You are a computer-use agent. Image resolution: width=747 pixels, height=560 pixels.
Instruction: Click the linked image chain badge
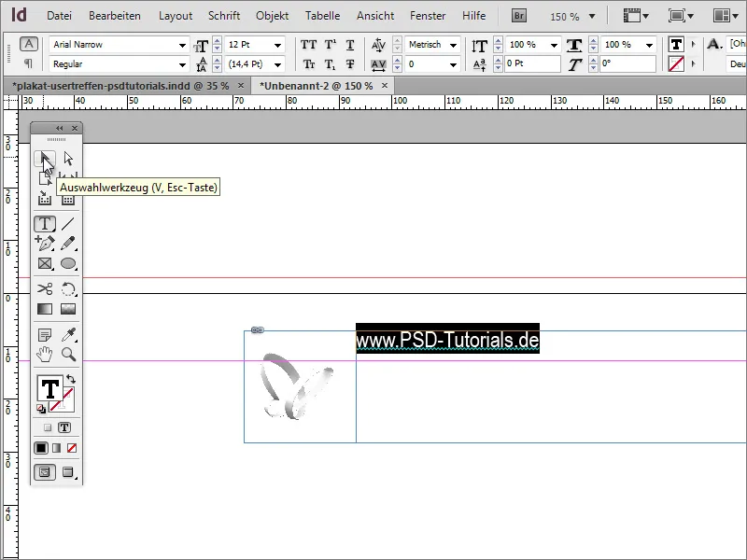pyautogui.click(x=258, y=330)
